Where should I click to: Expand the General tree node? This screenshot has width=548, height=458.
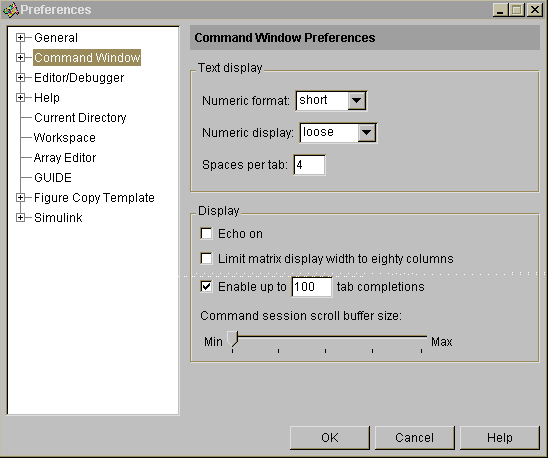tap(21, 37)
